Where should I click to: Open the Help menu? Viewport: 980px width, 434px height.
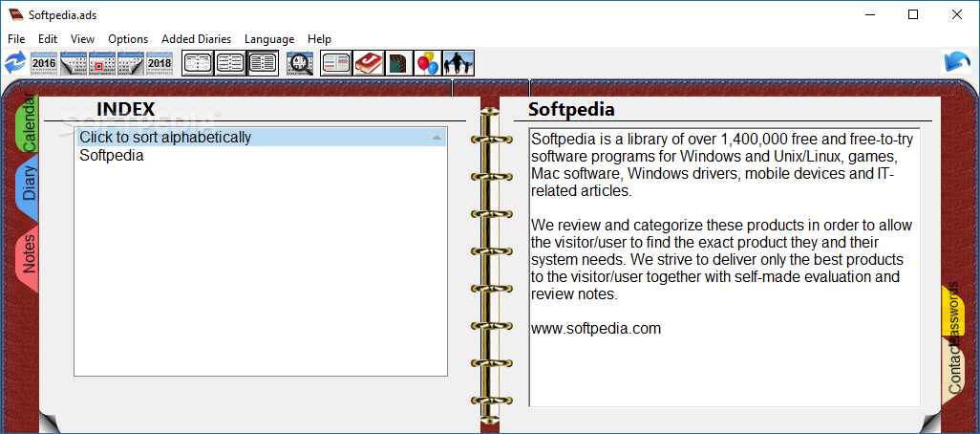(x=319, y=39)
